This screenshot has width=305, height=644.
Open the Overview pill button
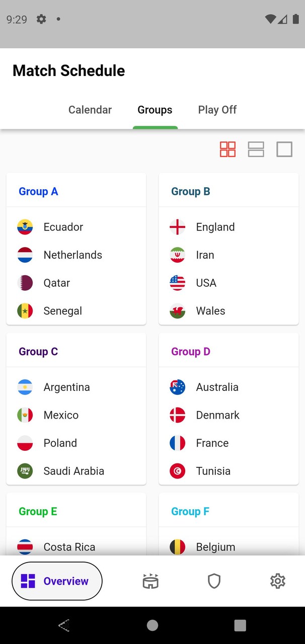click(x=56, y=581)
